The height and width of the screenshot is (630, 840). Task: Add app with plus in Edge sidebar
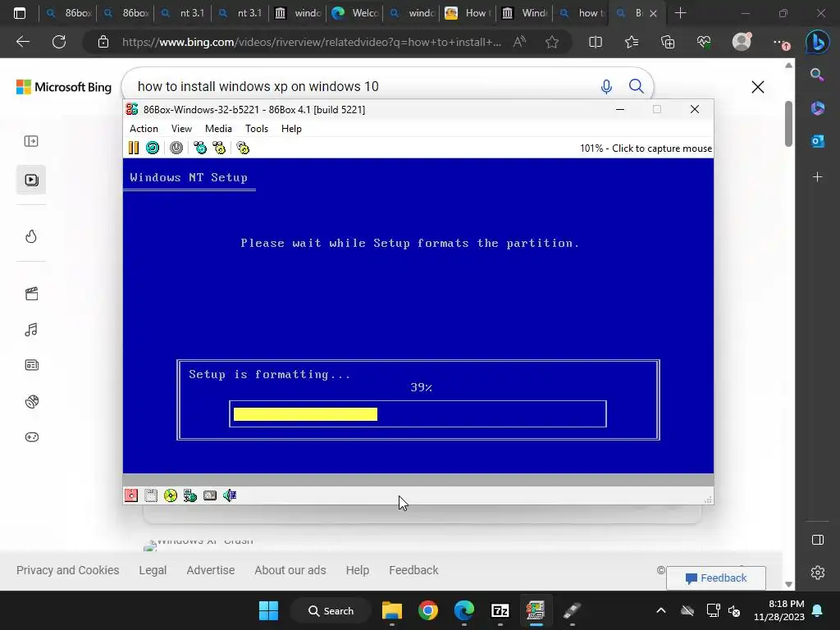[818, 177]
